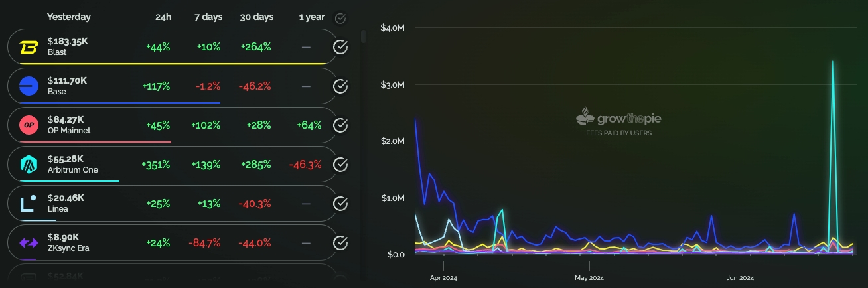Sort by the 7 days column header

click(x=208, y=17)
